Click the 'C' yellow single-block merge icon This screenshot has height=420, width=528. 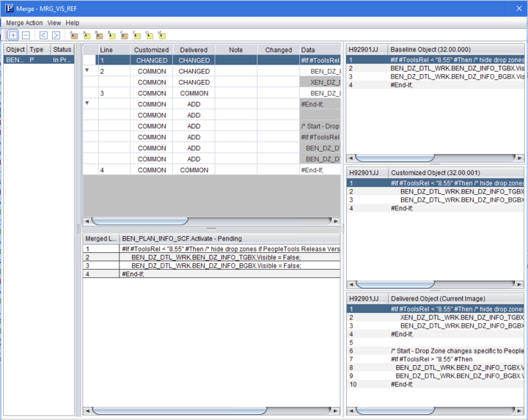(x=136, y=35)
